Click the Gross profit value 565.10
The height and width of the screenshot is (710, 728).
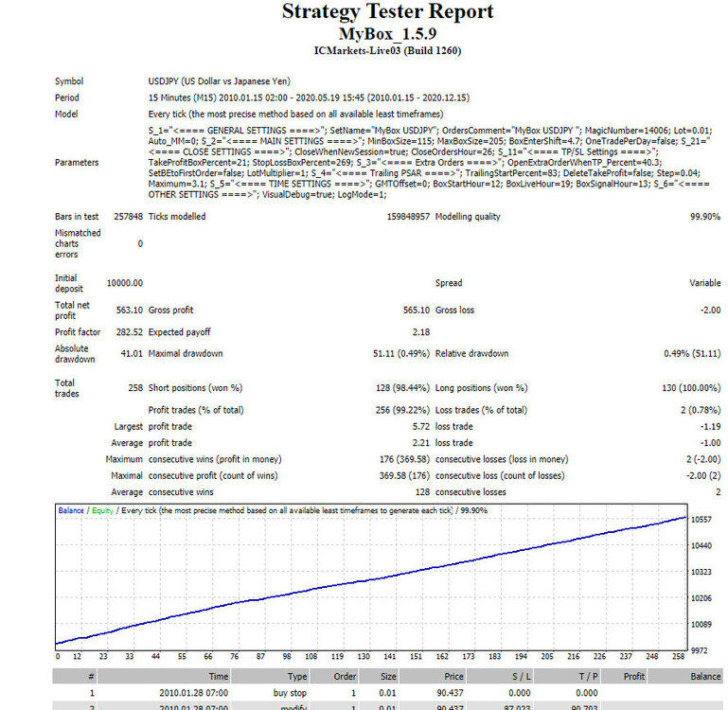pyautogui.click(x=416, y=310)
